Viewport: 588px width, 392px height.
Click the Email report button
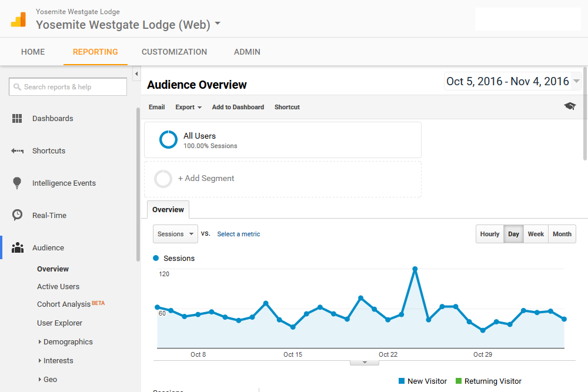point(157,107)
